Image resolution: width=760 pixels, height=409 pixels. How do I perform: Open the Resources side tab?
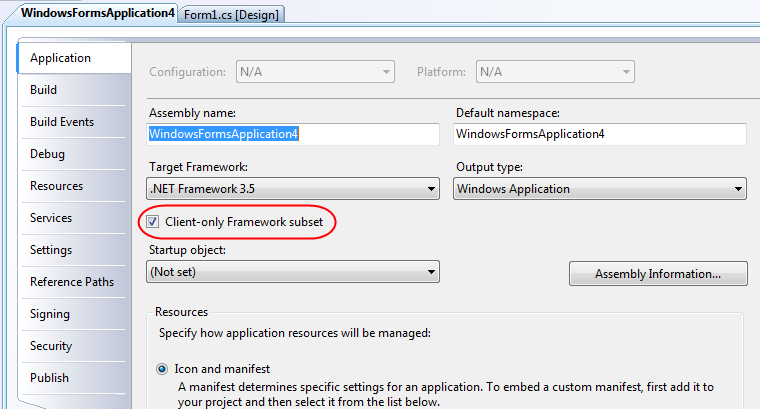tap(74, 186)
